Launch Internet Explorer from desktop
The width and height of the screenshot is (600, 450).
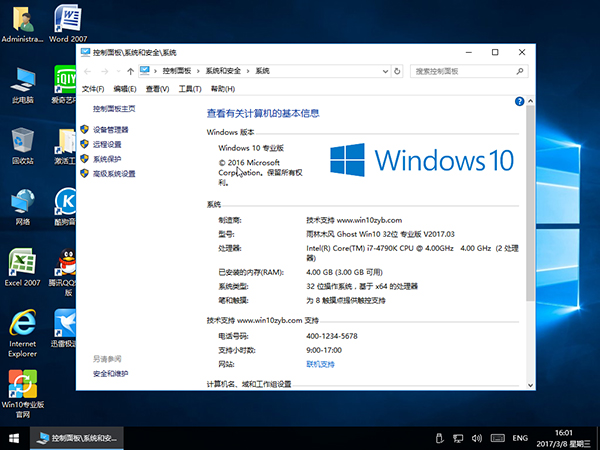(22, 326)
